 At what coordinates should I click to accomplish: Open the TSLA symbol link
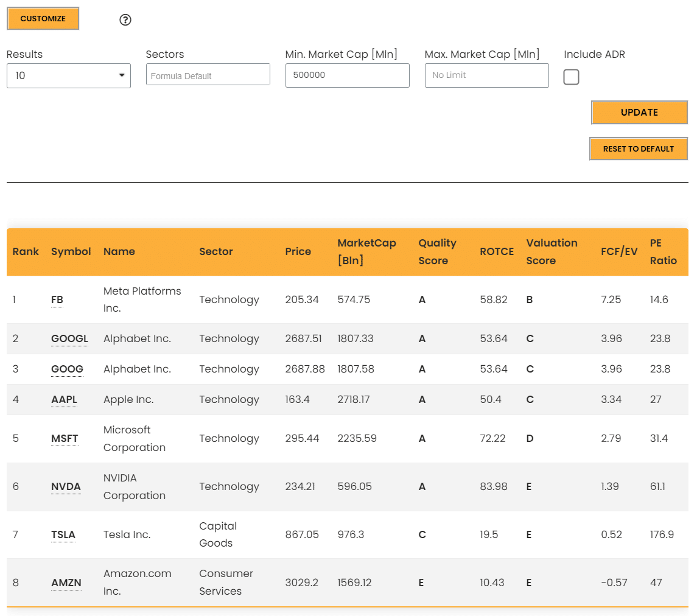click(x=63, y=534)
